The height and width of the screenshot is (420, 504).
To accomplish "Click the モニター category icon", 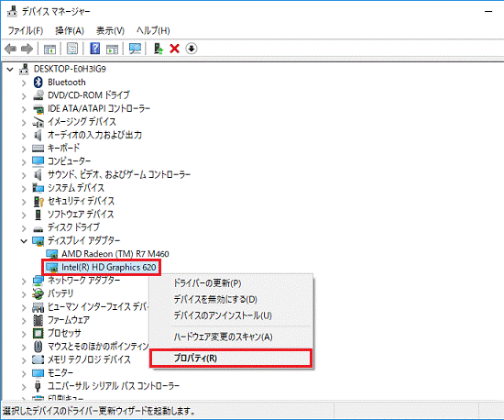I will tap(38, 373).
